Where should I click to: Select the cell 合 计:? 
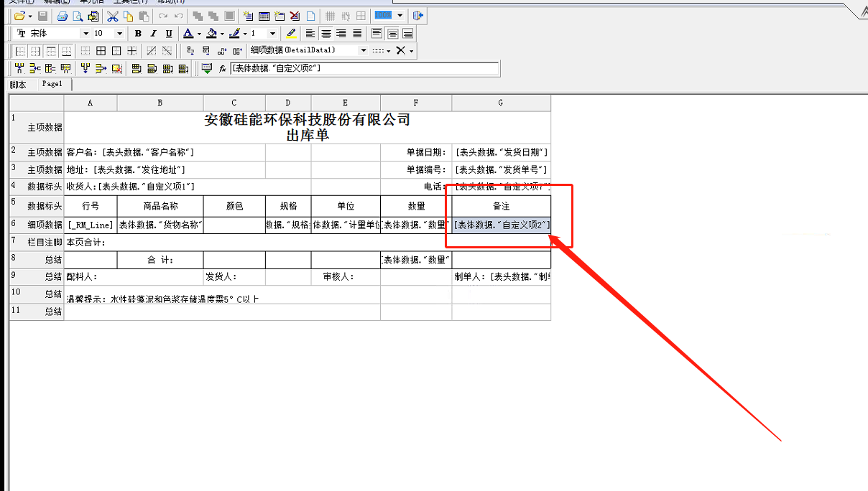[x=160, y=259]
